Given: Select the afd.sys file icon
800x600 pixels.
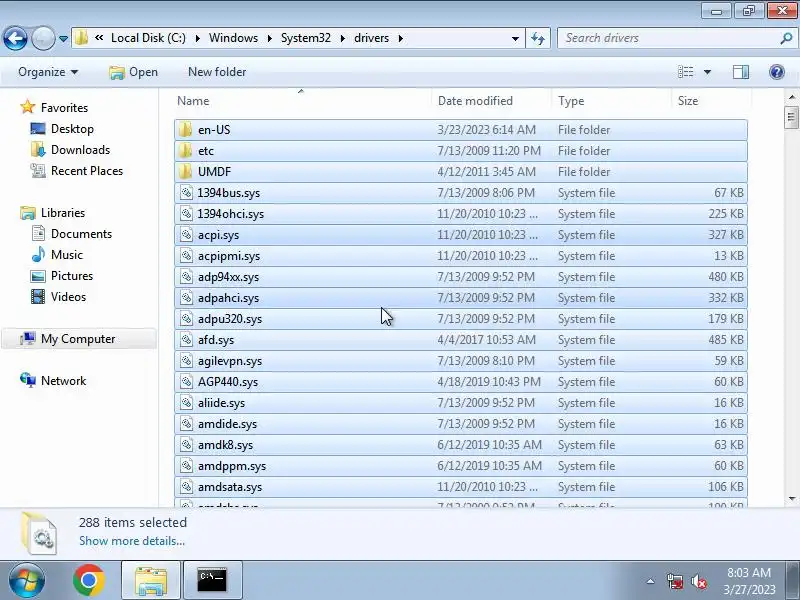Looking at the screenshot, I should click(x=186, y=340).
